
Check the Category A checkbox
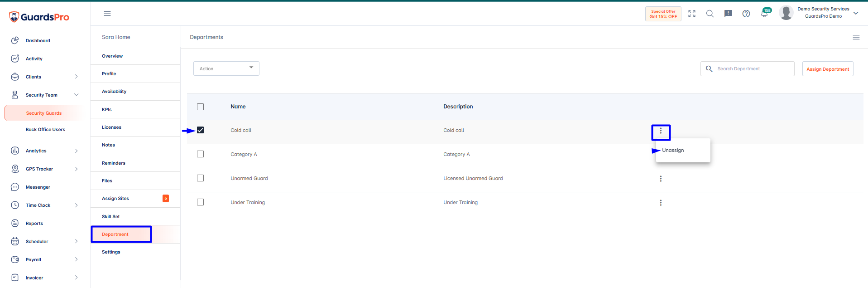click(x=201, y=154)
